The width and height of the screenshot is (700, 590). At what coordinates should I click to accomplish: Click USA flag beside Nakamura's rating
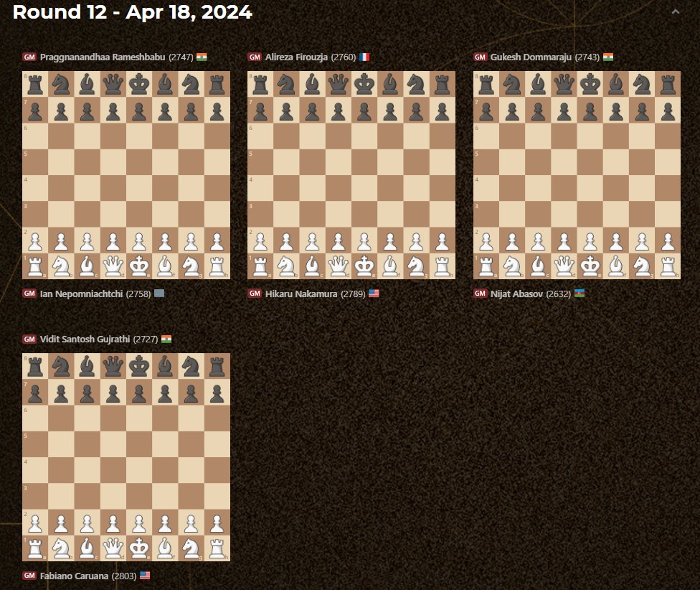pos(374,294)
